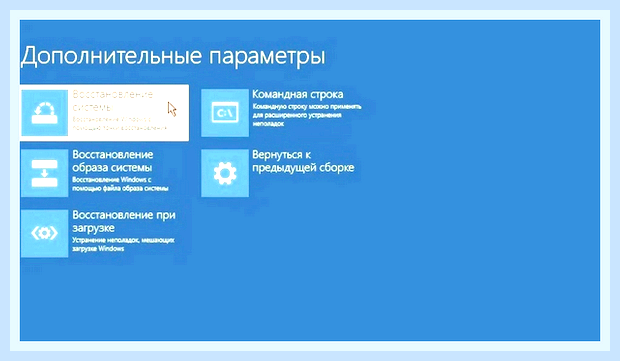
Task: Click the System Restore icon tile
Action: coord(44,113)
